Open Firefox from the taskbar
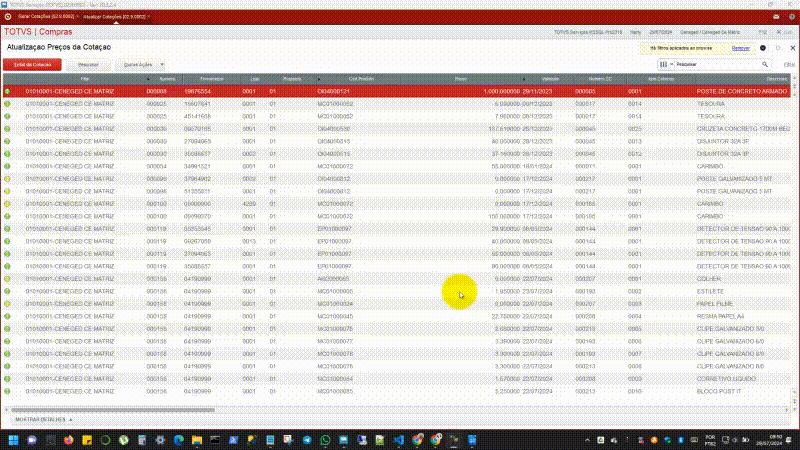Viewport: 800px width, 450px height. pyautogui.click(x=69, y=439)
